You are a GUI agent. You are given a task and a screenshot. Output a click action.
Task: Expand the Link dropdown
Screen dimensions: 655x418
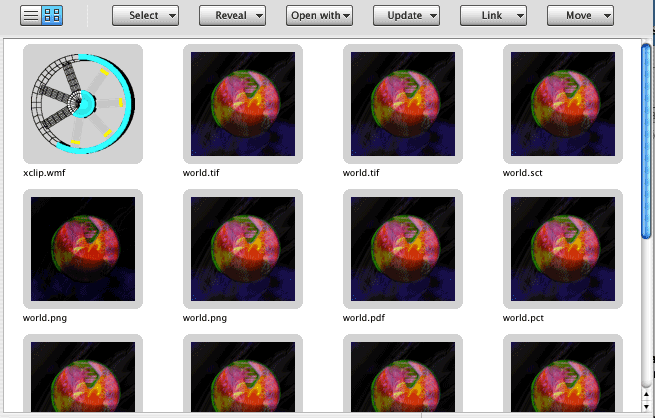coord(493,15)
